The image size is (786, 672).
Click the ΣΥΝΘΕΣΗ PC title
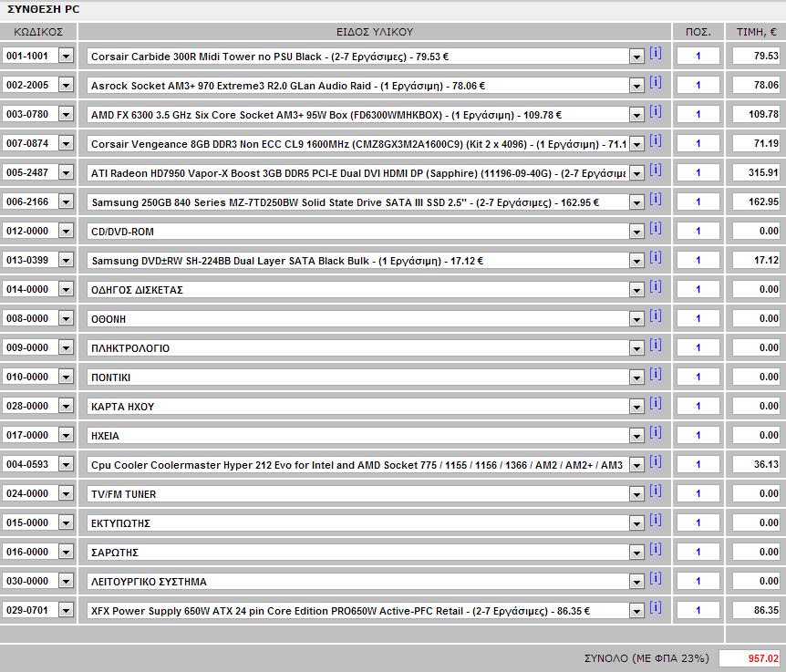pyautogui.click(x=43, y=9)
